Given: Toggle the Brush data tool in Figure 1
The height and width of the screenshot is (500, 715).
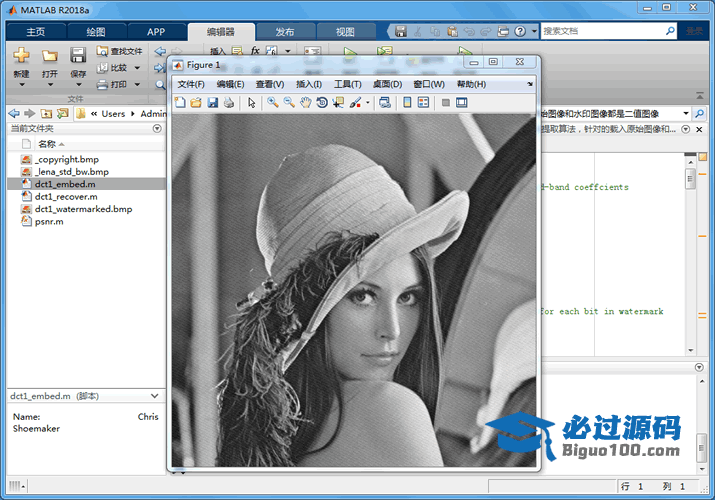Looking at the screenshot, I should click(x=355, y=103).
